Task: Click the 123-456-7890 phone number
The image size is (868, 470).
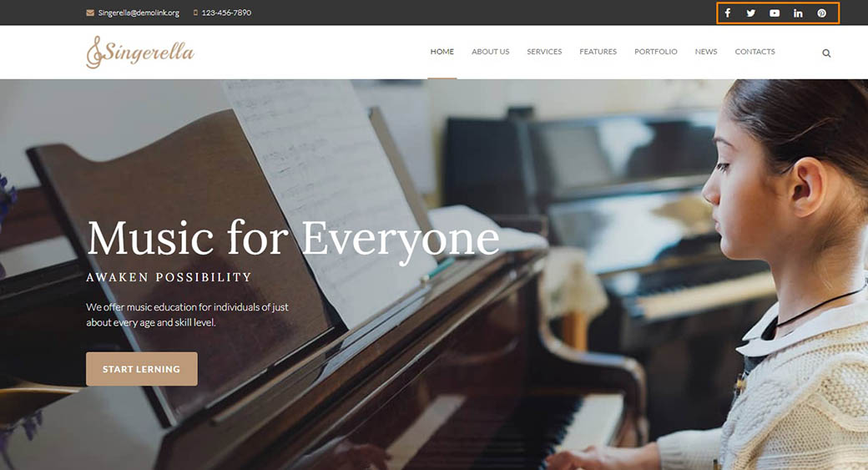Action: click(x=226, y=13)
